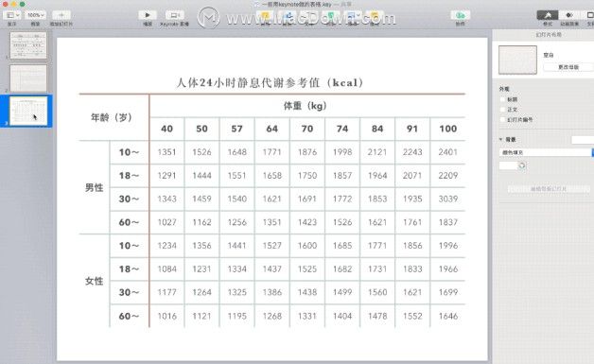Click the table title 人体24小时静息代谢参考值
The image size is (594, 364).
click(270, 82)
